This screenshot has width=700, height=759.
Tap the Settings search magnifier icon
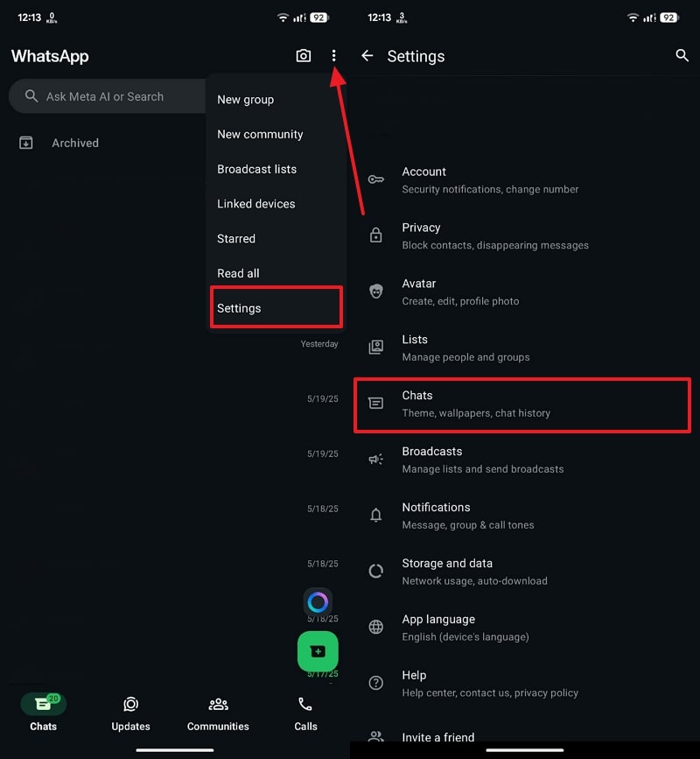tap(682, 56)
